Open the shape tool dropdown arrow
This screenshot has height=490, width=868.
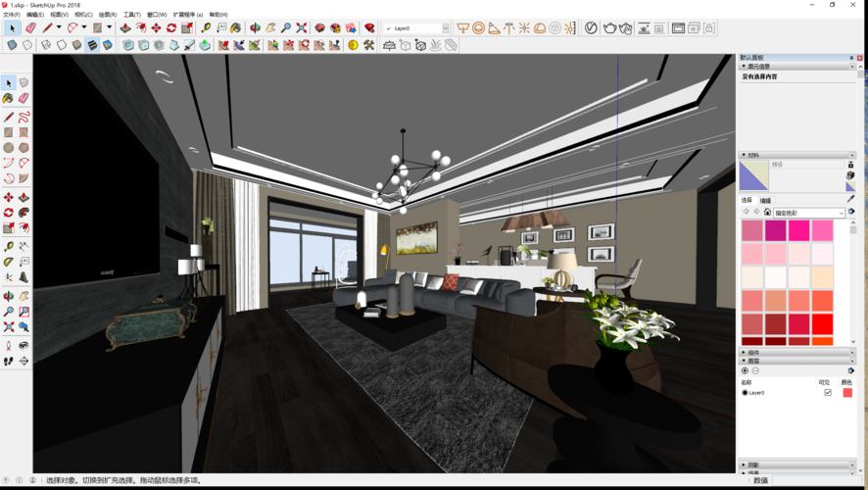click(x=109, y=27)
